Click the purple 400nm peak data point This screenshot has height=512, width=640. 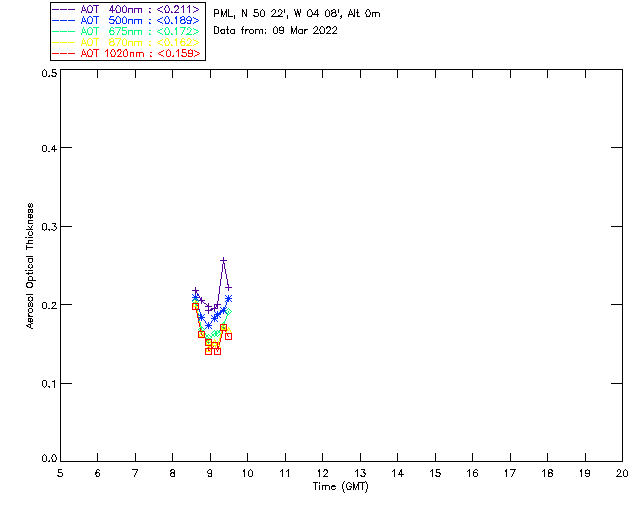click(223, 260)
